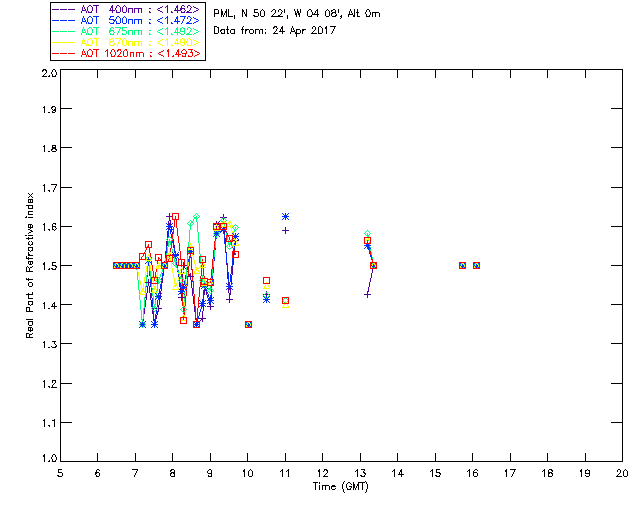Click the 'Real Part of Refractive Index' axis title
The width and height of the screenshot is (640, 512).
[29, 265]
